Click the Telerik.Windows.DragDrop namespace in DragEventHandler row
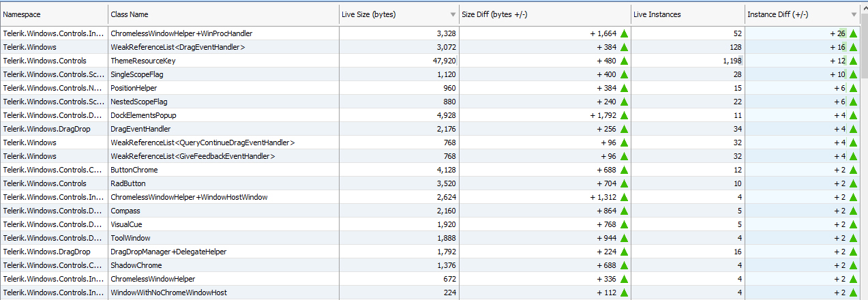This screenshot has width=868, height=300. tap(46, 129)
